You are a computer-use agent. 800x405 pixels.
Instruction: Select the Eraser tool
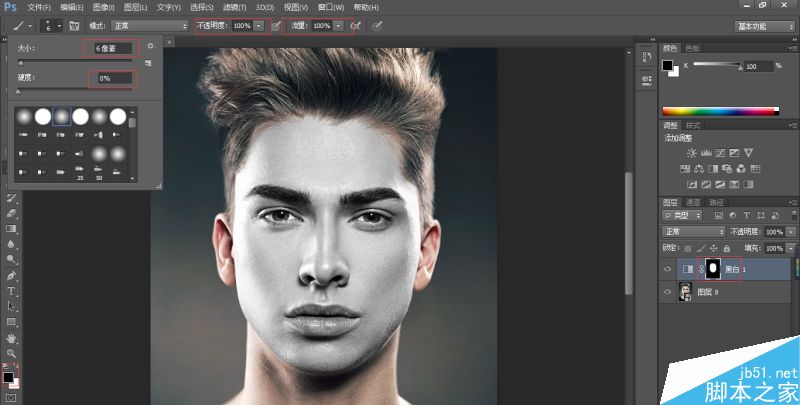(11, 213)
